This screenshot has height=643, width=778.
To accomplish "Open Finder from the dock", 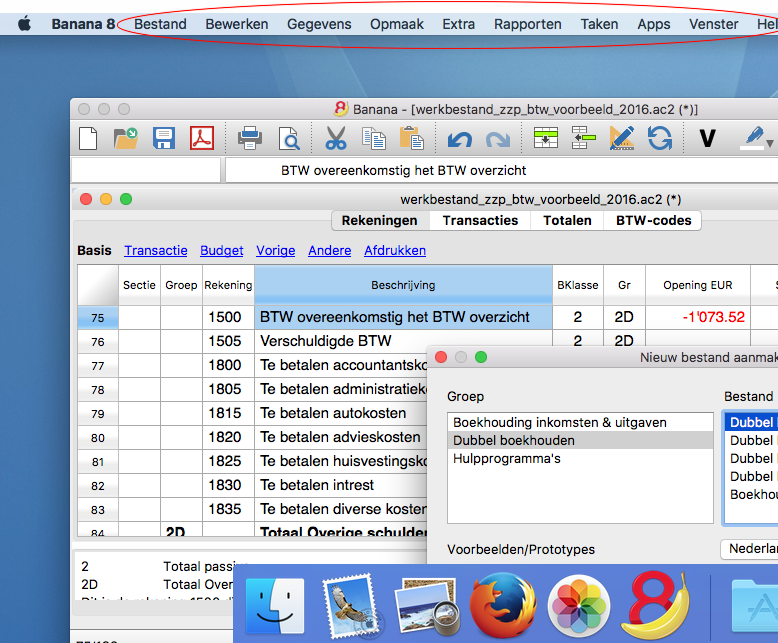I will coord(275,606).
